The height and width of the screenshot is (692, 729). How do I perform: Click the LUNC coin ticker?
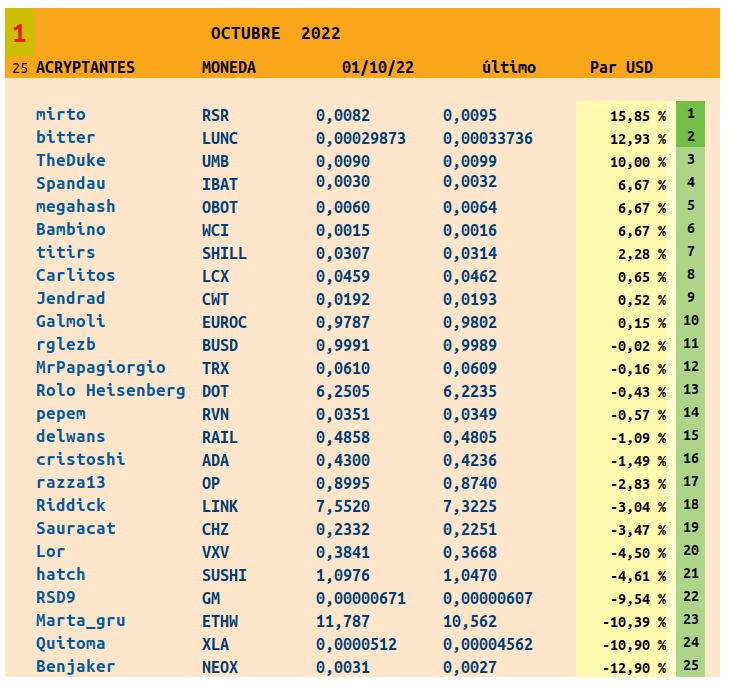[220, 139]
